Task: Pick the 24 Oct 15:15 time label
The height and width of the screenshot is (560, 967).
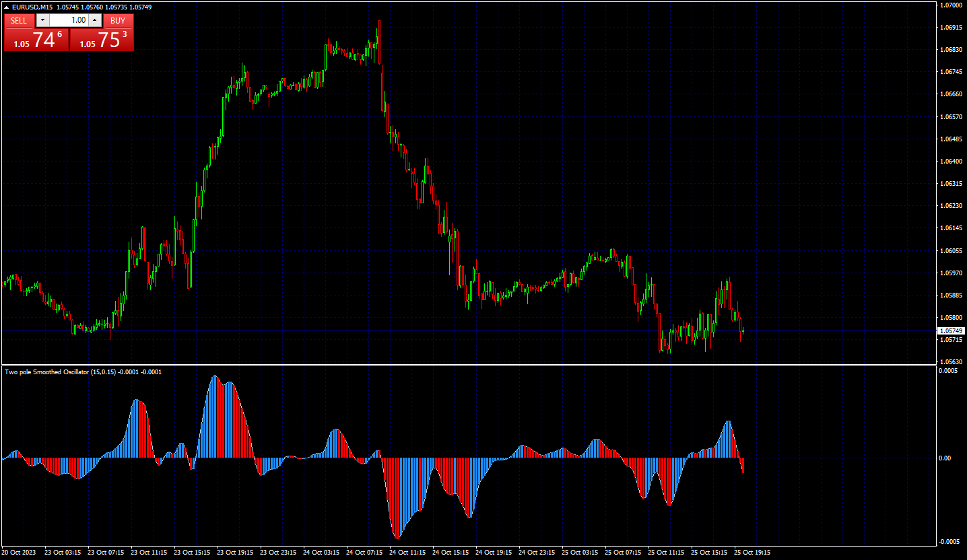Action: 451,553
